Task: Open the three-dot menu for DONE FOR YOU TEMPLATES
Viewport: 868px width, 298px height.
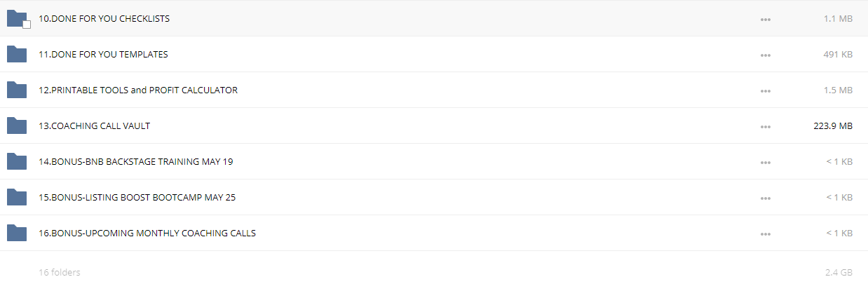Action: [766, 55]
